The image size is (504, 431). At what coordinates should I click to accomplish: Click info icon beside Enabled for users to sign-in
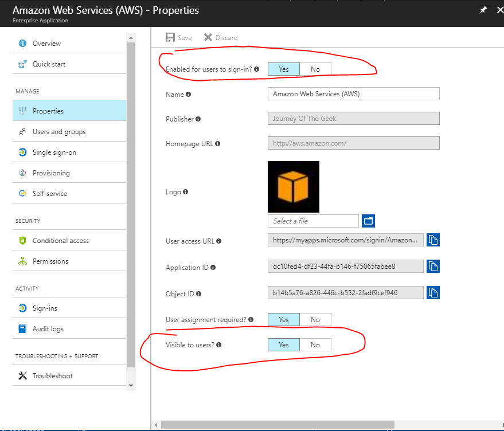click(256, 69)
